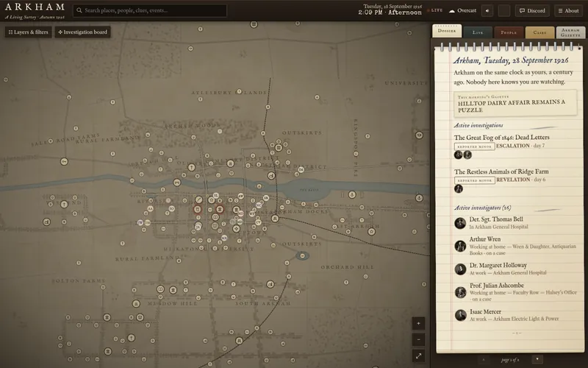This screenshot has width=588, height=368.
Task: Click the Overcast weather indicator
Action: pyautogui.click(x=463, y=10)
